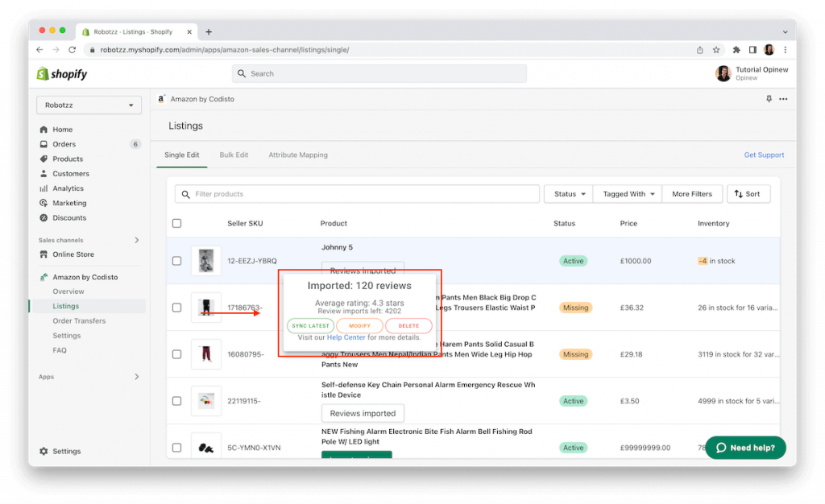The height and width of the screenshot is (504, 825).
Task: Tick the checkbox for SKU 5C-YMN0-X1VN
Action: tap(176, 448)
